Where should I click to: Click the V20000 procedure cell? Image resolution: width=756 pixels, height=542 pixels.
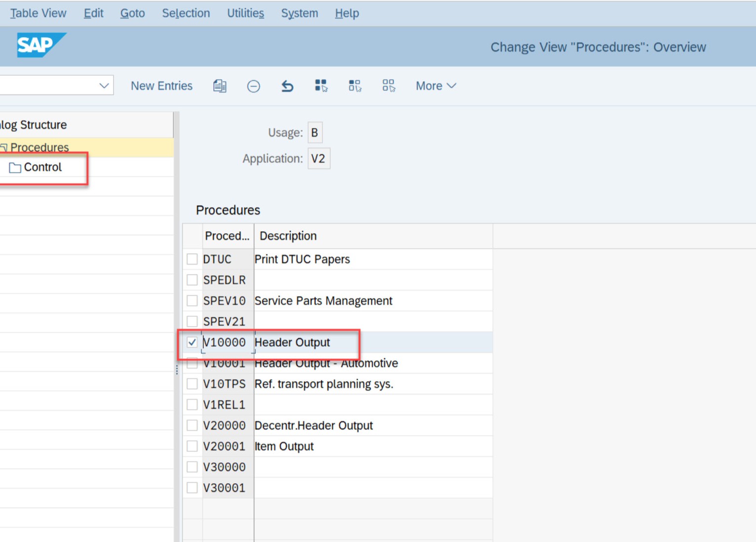point(228,425)
